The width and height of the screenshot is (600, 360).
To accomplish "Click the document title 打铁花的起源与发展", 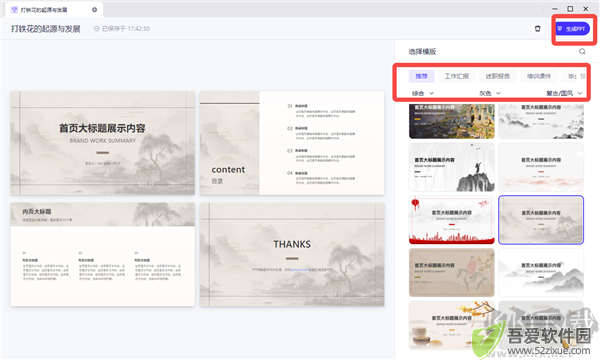I will click(x=46, y=29).
